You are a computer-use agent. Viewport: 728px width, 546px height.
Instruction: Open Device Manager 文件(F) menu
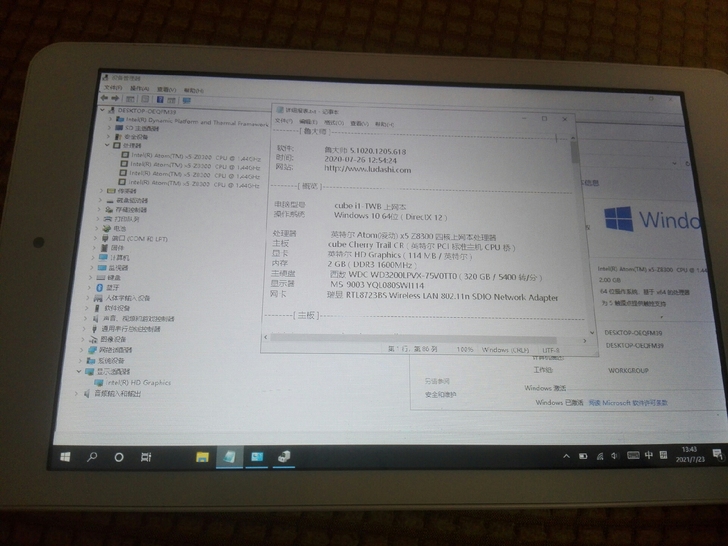coord(113,87)
